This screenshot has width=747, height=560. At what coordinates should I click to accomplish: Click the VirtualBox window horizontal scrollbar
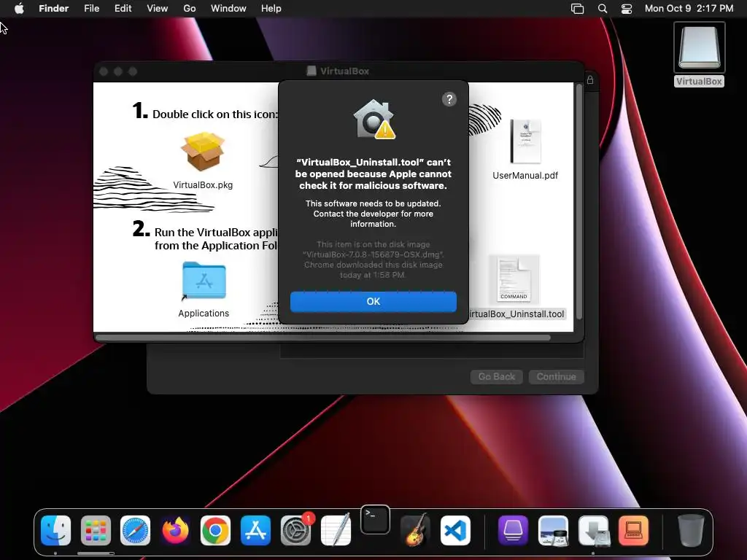pyautogui.click(x=323, y=338)
